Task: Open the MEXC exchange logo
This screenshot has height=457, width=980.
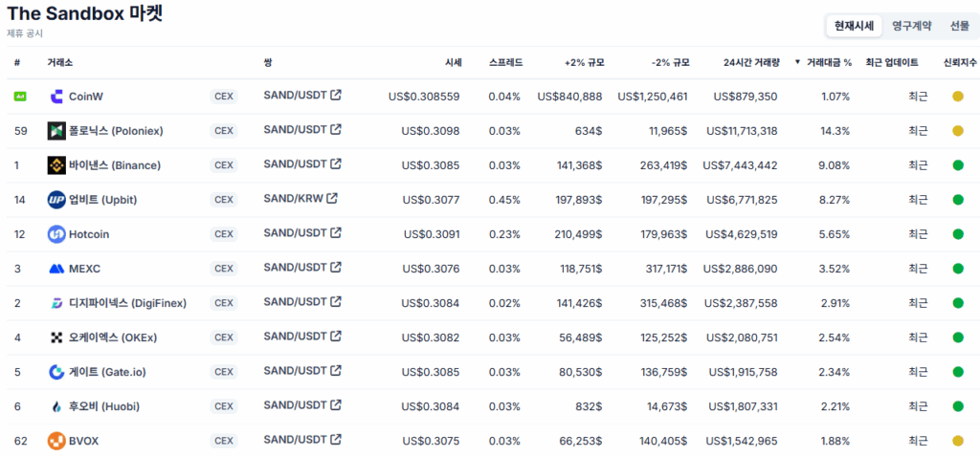Action: click(56, 269)
